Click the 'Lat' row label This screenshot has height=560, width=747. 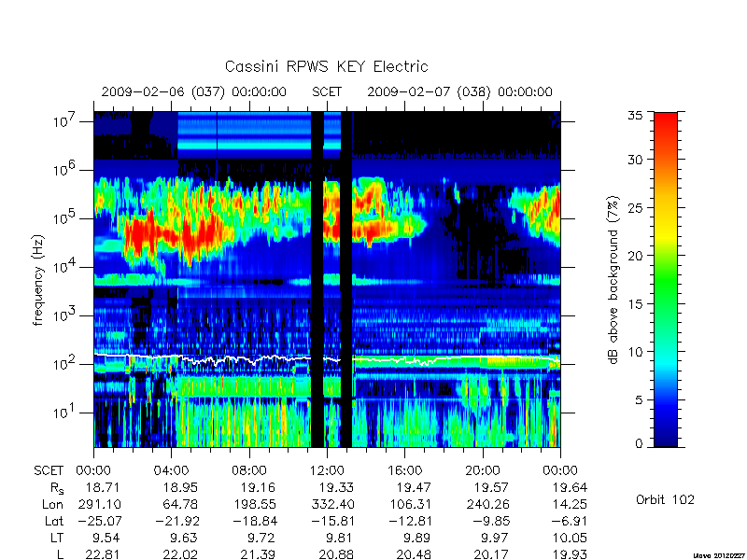point(54,521)
